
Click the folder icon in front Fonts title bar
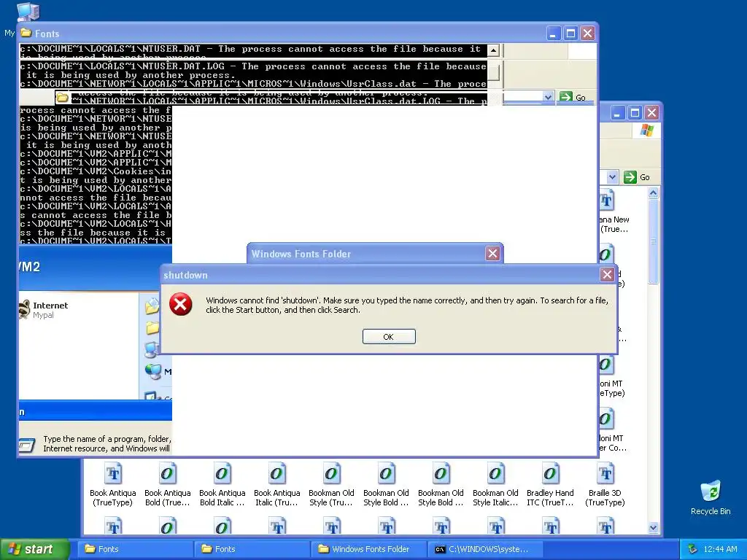coord(26,33)
